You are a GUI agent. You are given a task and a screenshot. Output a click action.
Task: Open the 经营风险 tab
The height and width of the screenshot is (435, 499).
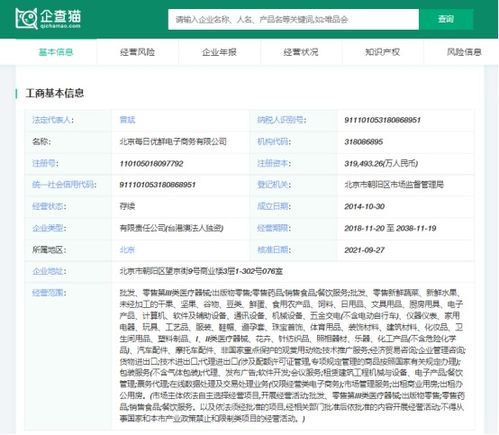(137, 52)
